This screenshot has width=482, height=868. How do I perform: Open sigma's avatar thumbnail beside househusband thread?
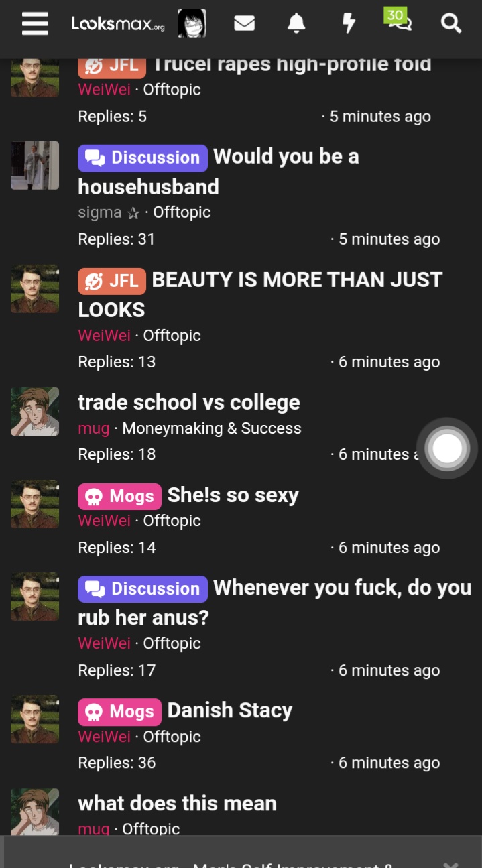click(x=35, y=166)
